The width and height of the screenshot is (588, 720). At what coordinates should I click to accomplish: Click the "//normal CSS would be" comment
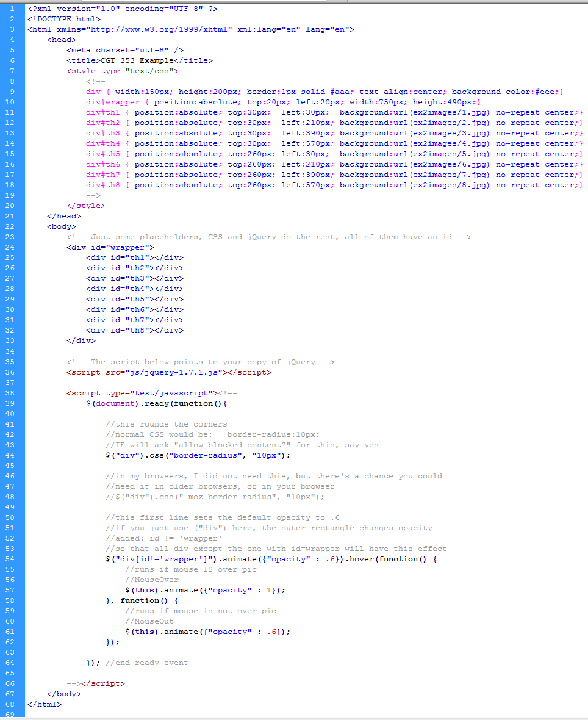[212, 434]
